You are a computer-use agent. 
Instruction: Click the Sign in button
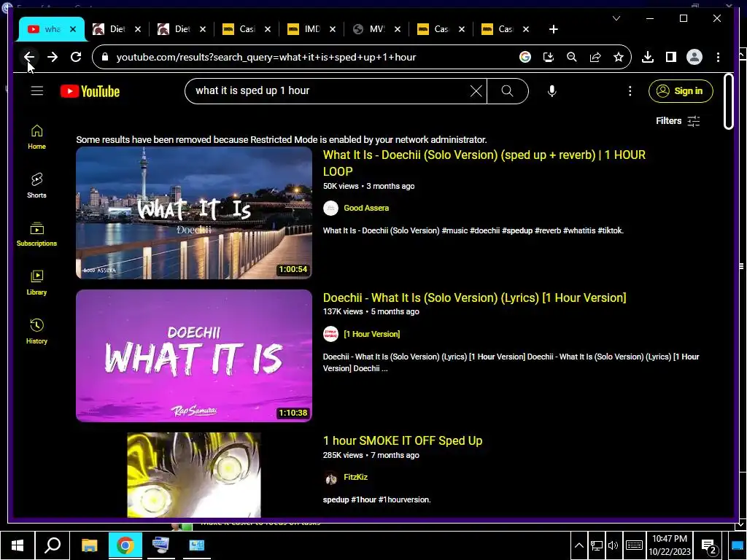click(681, 91)
